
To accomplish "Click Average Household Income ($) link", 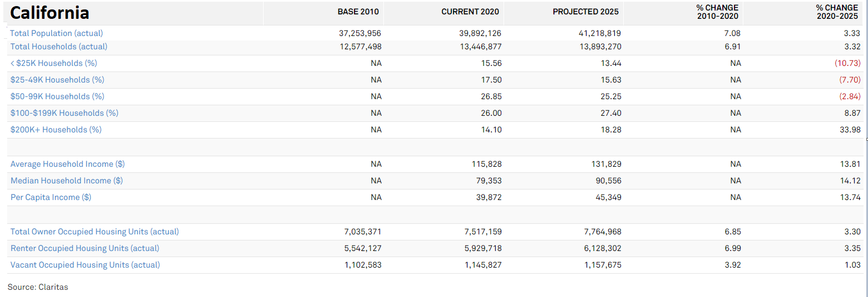I will point(68,164).
